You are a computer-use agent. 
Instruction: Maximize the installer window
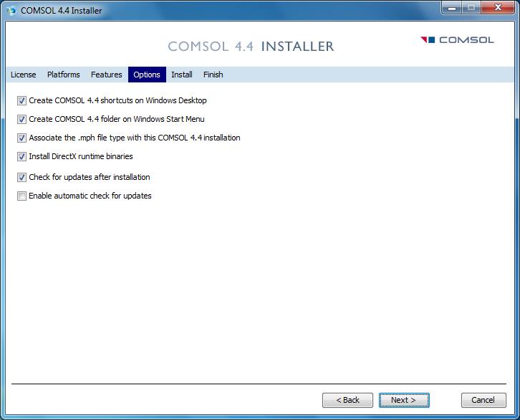point(470,9)
